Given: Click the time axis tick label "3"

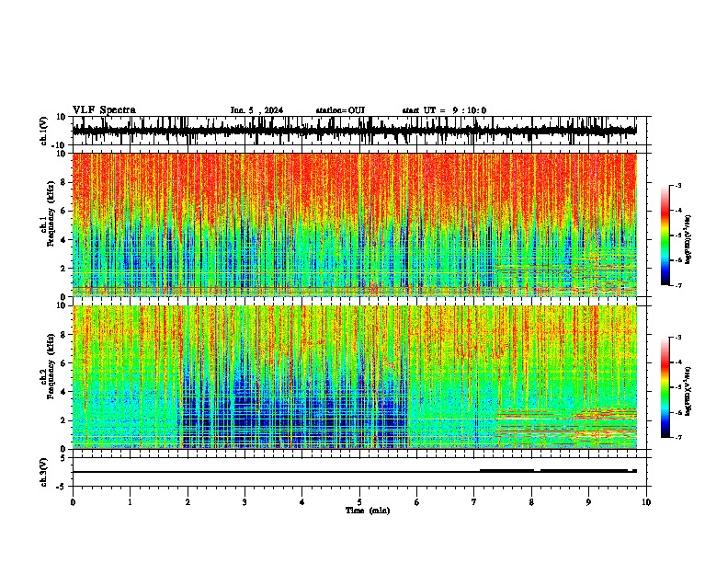Looking at the screenshot, I should tap(245, 502).
